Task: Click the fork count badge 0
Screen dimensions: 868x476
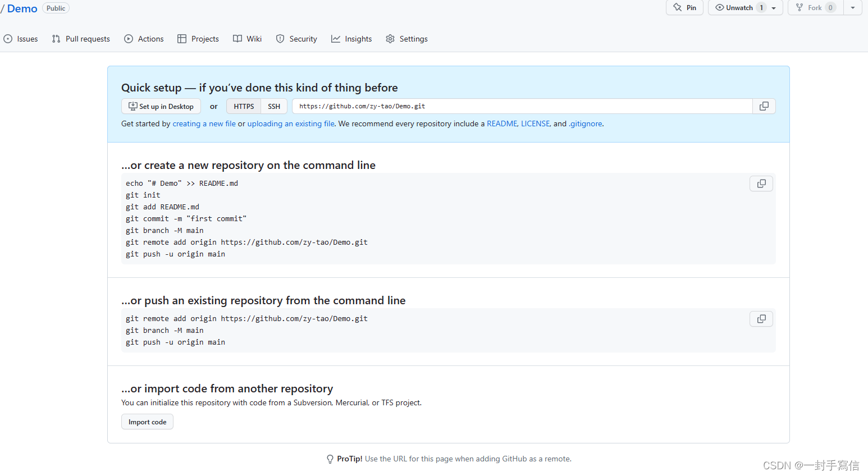Action: [x=830, y=7]
